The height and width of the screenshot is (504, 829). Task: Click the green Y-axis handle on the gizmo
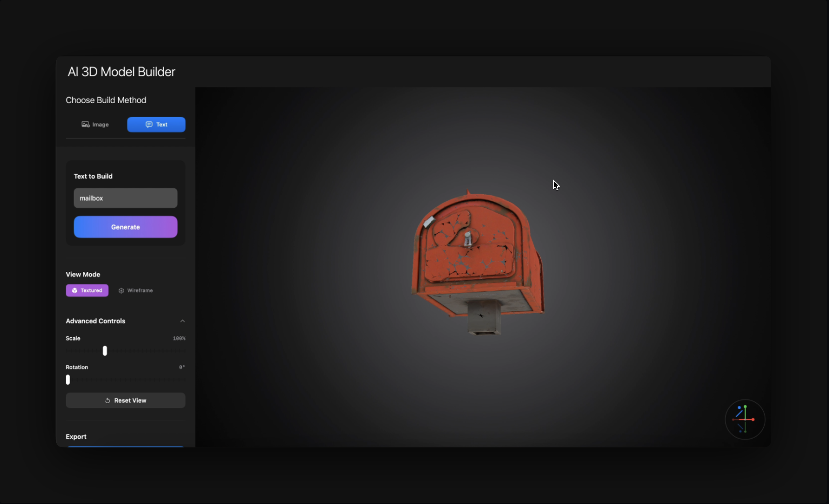click(745, 406)
